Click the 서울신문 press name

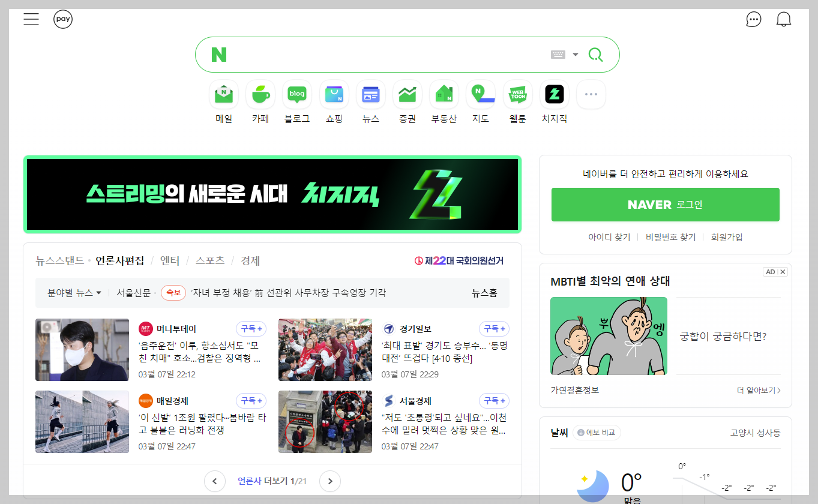(x=133, y=293)
